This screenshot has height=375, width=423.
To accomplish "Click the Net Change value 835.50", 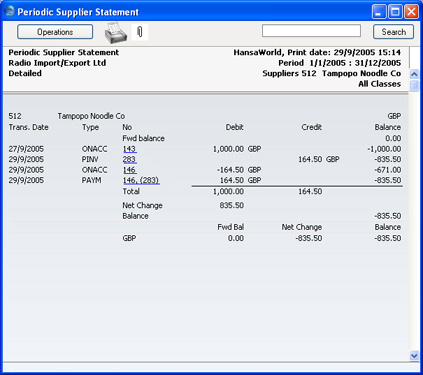I will click(x=231, y=205).
